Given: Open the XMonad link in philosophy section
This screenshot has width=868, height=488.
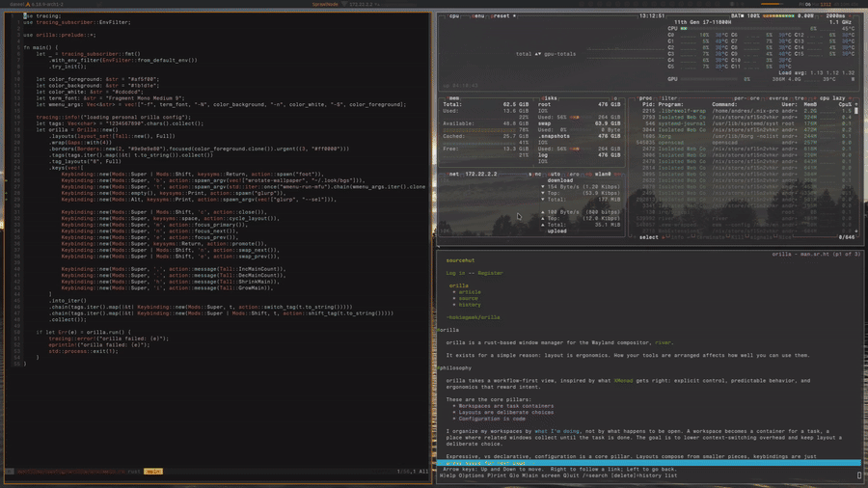Looking at the screenshot, I should click(x=623, y=381).
